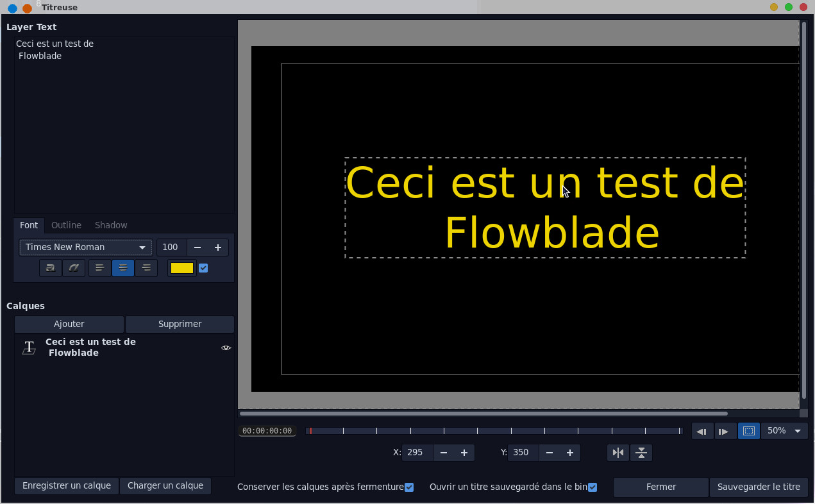Toggle the fill color checkbox

click(203, 268)
